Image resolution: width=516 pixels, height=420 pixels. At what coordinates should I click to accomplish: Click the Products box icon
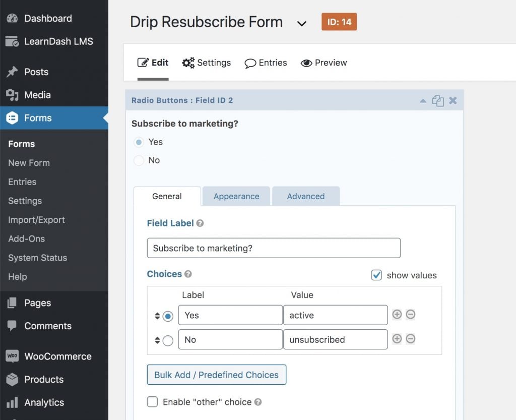[12, 379]
